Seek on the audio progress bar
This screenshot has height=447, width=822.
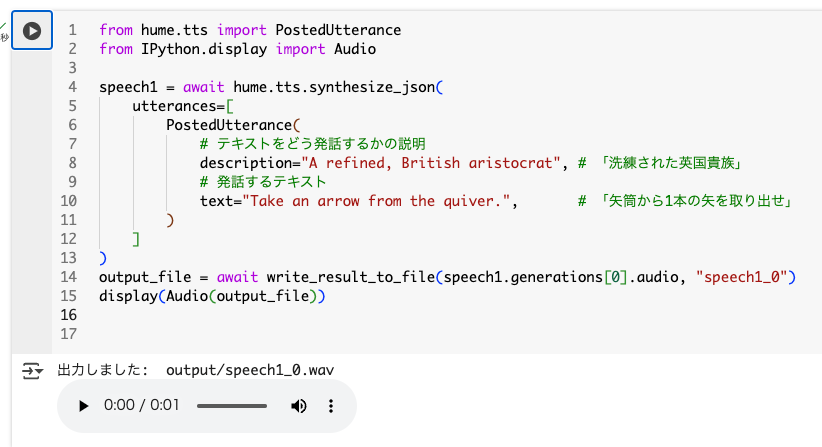tap(232, 406)
